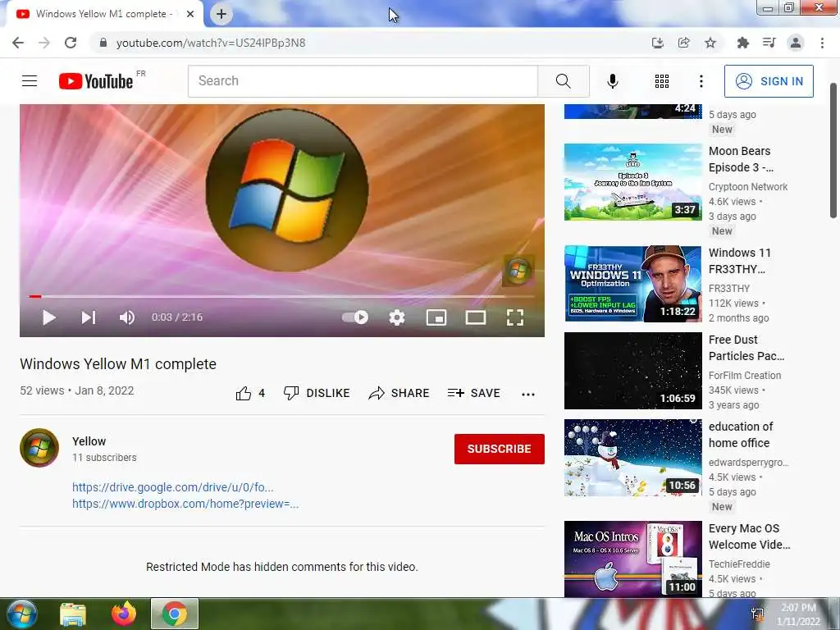
Task: Play the video
Action: (48, 317)
